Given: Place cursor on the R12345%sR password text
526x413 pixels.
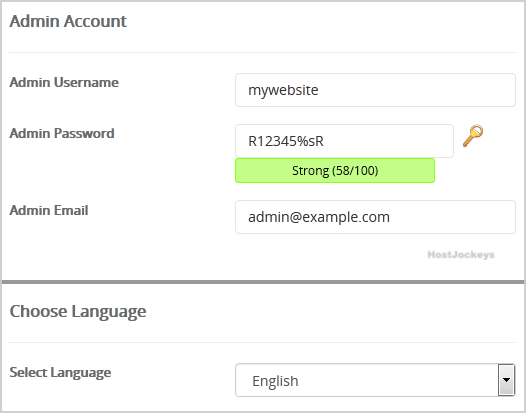Looking at the screenshot, I should [286, 141].
